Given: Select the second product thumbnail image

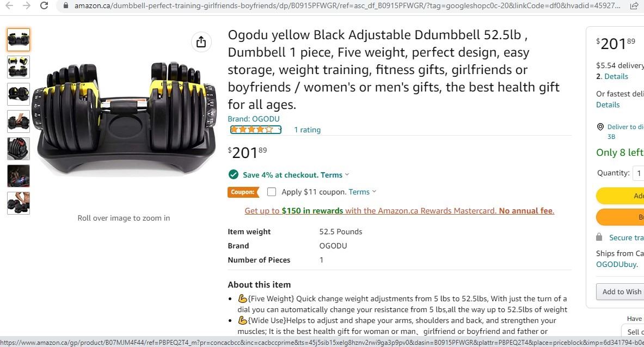Looking at the screenshot, I should tap(19, 66).
